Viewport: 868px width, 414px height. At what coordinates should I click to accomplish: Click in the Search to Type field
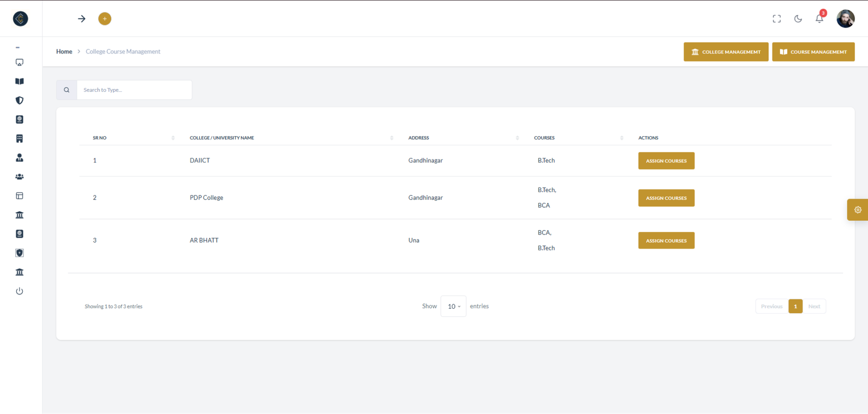click(134, 90)
